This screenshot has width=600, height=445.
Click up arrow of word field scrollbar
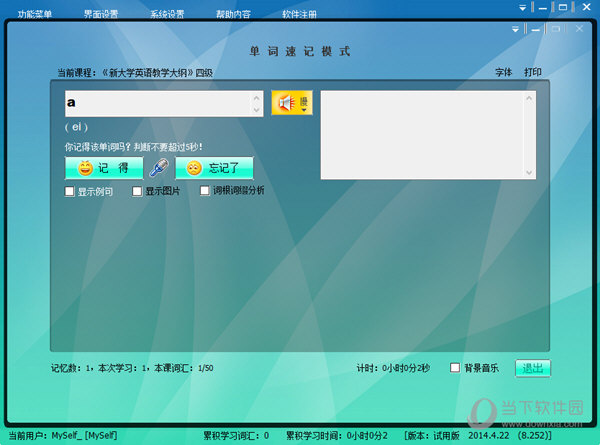tap(257, 98)
